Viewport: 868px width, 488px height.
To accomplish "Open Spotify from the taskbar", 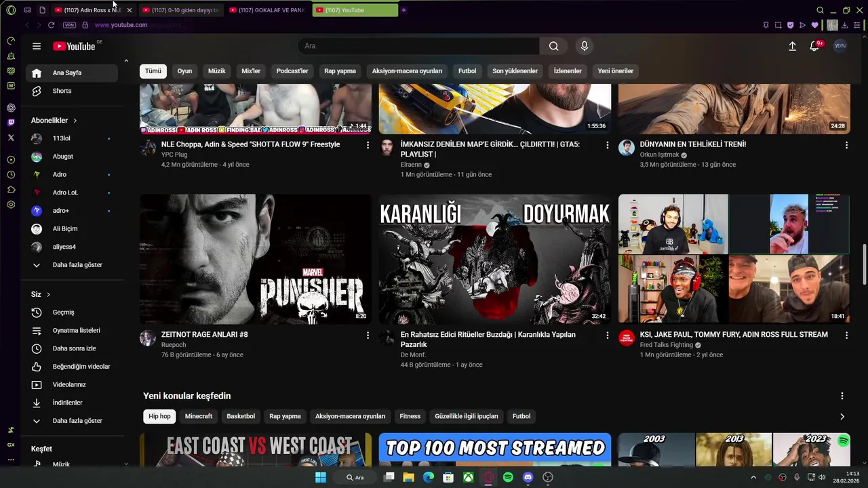I will 508,477.
